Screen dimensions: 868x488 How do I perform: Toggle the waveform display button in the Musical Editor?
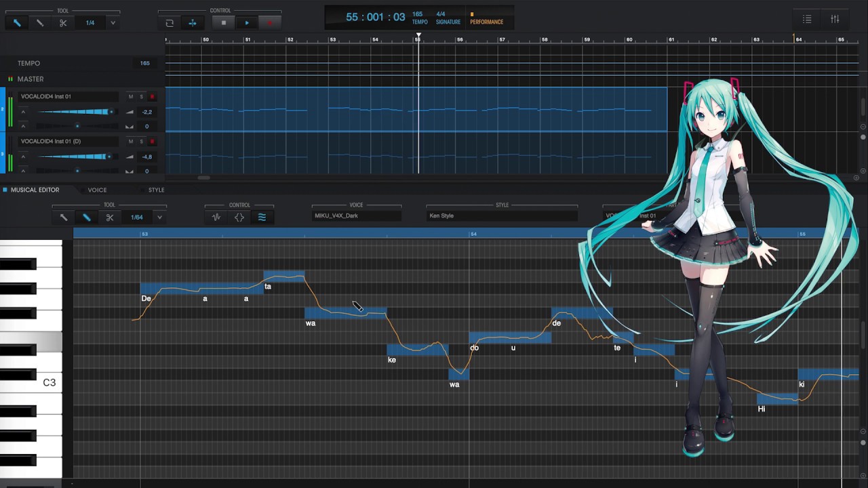click(x=216, y=218)
